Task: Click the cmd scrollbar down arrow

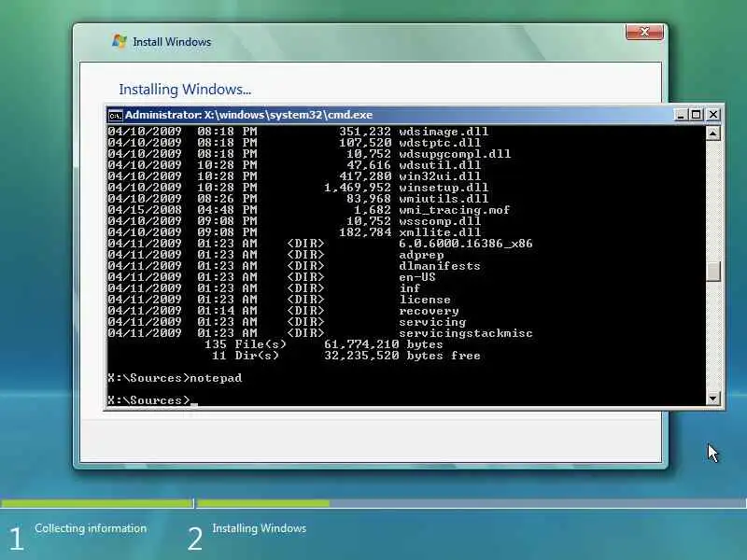Action: click(x=712, y=399)
